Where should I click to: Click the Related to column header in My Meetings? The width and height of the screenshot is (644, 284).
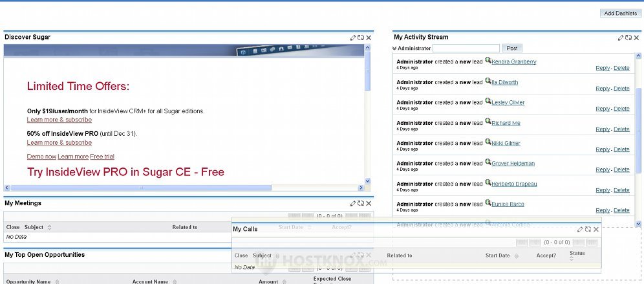point(185,227)
